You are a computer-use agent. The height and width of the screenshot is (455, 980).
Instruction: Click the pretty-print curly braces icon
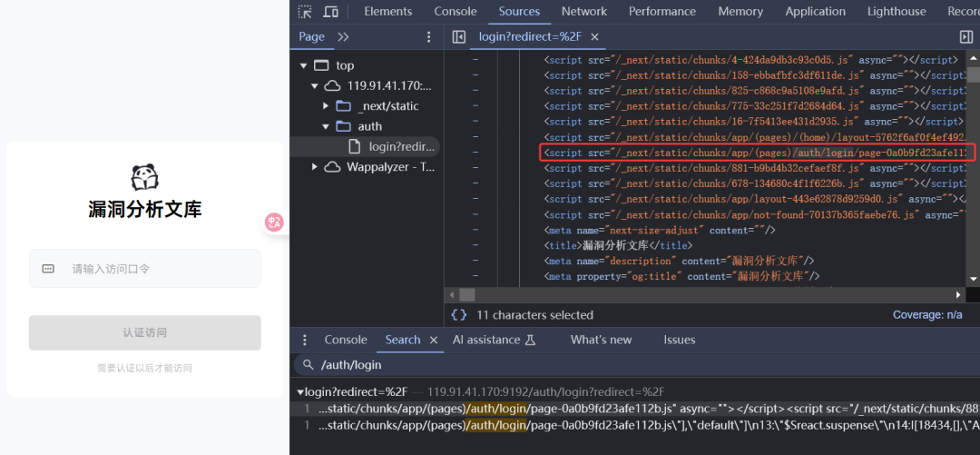coord(459,315)
